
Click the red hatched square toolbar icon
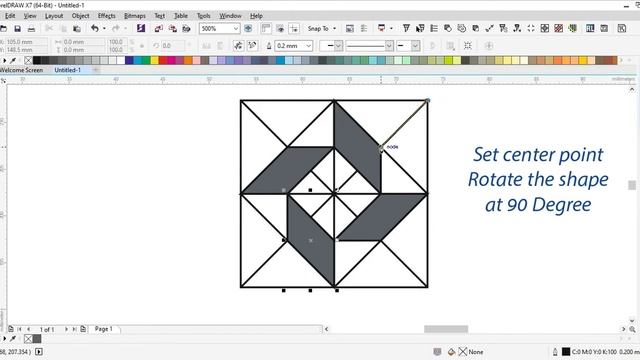pos(558,28)
